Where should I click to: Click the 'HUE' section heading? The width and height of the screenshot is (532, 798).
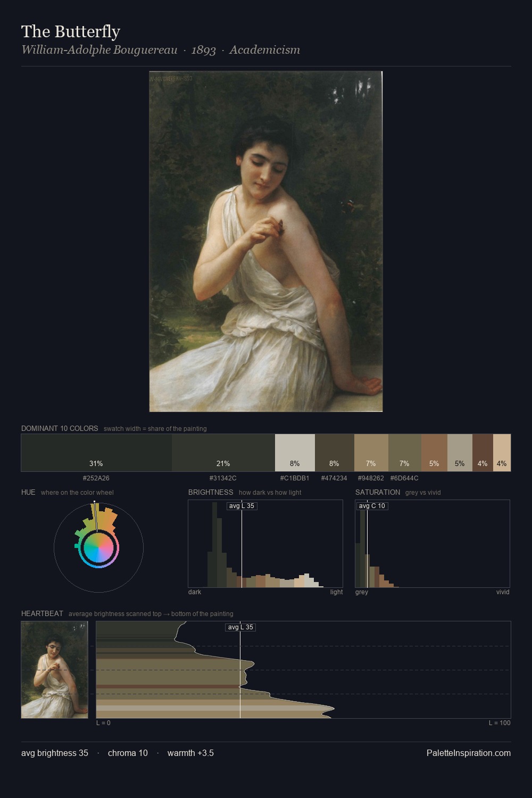28,492
